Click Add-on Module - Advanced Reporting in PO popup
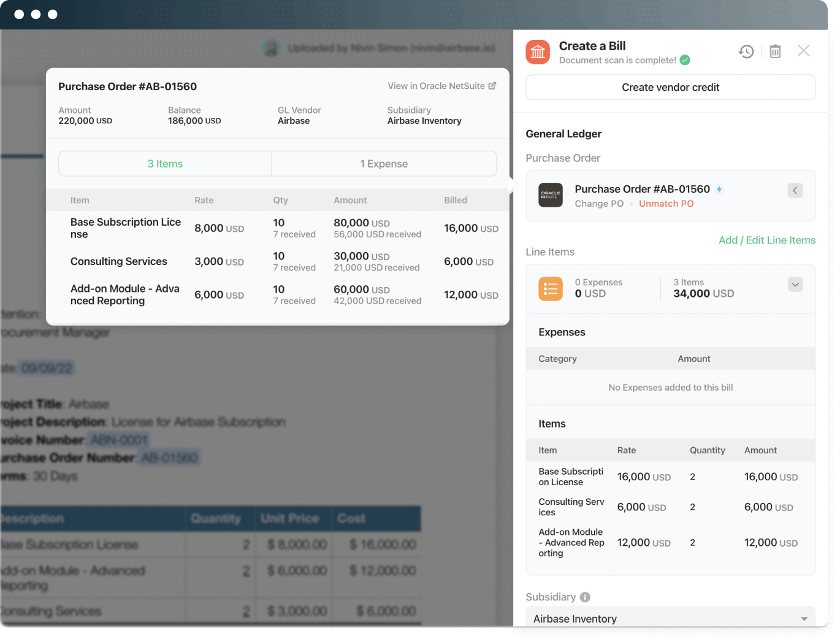Image resolution: width=840 pixels, height=641 pixels. [x=125, y=294]
